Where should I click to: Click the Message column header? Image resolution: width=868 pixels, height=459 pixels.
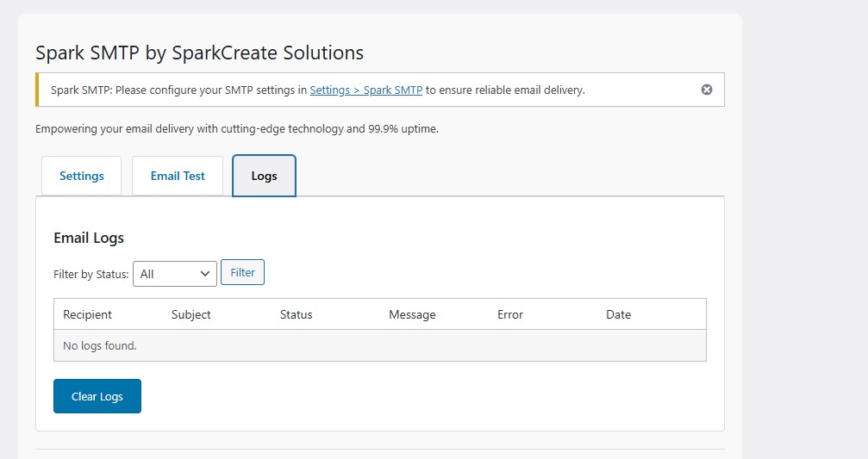412,314
